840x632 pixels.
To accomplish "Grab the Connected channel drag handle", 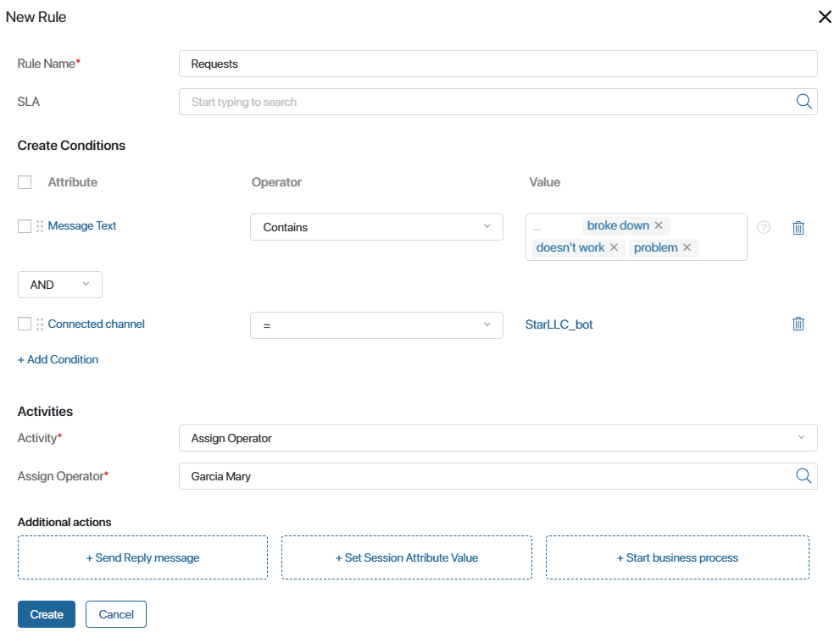I will [40, 324].
